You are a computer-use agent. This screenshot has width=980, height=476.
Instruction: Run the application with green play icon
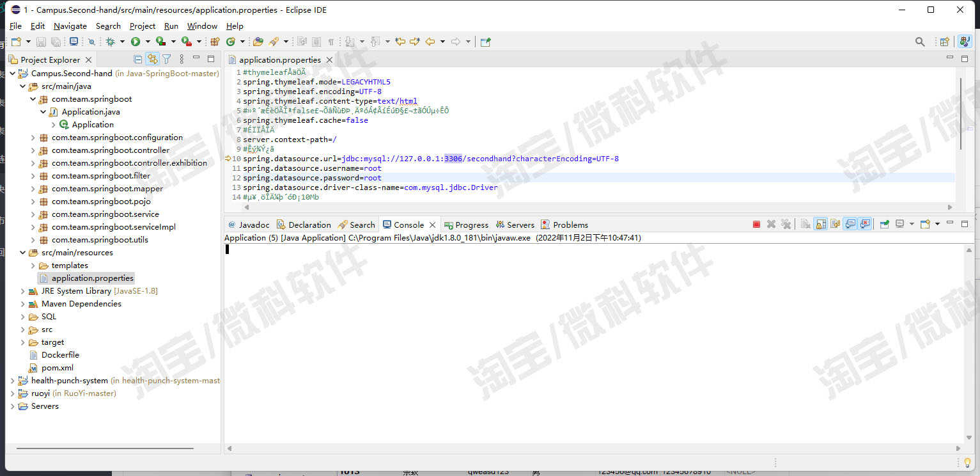[135, 42]
